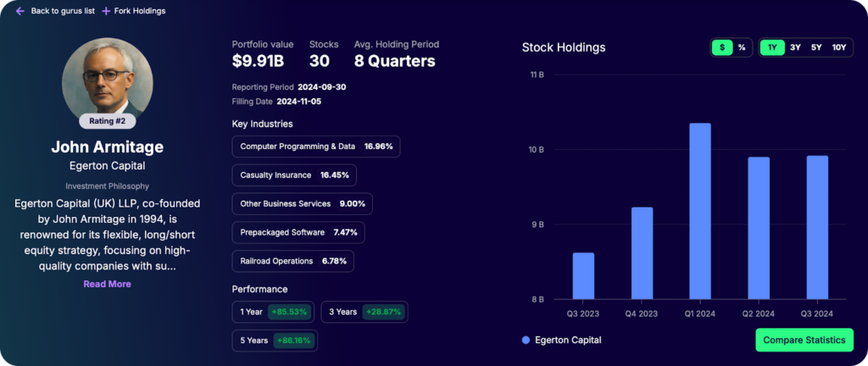
Task: Click the Performance heading
Action: 259,289
